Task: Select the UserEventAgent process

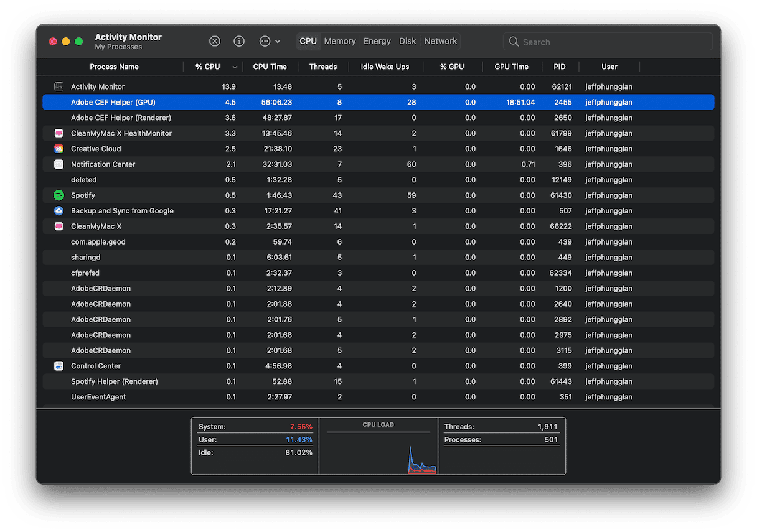Action: pos(378,397)
